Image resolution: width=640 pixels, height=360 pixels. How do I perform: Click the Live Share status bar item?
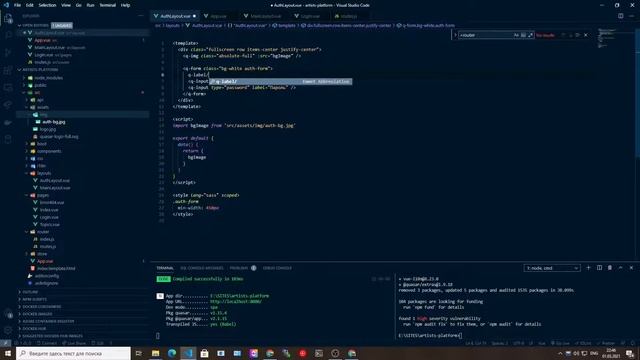[74, 343]
